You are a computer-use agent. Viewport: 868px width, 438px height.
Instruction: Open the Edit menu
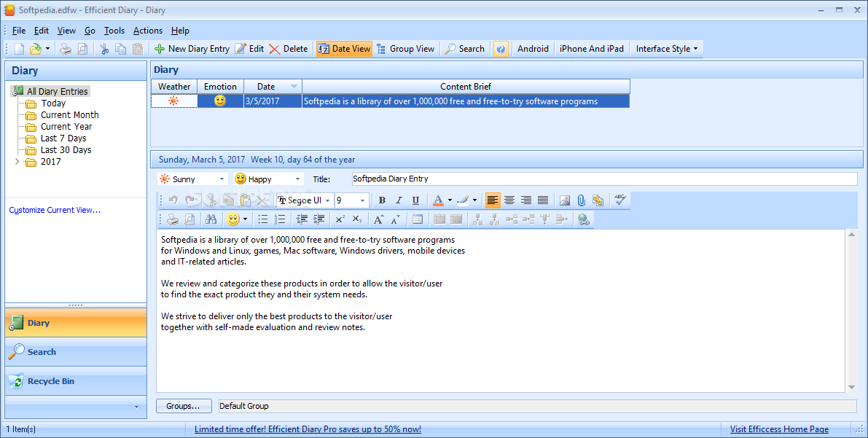pyautogui.click(x=42, y=31)
